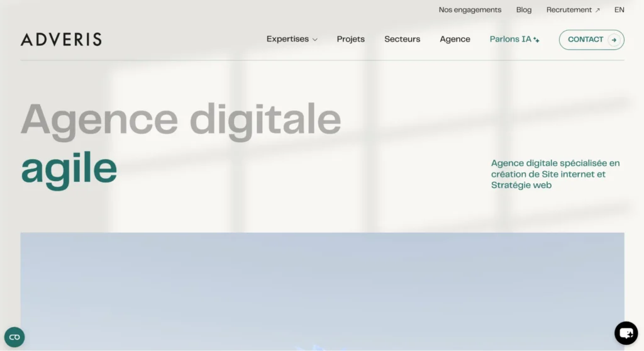Open the Expertises menu
Image resolution: width=644 pixels, height=351 pixels.
(292, 39)
